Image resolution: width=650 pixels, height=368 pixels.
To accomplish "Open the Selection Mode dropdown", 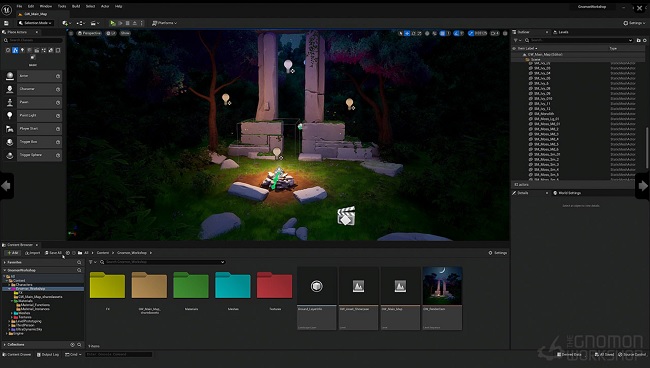I will click(35, 23).
